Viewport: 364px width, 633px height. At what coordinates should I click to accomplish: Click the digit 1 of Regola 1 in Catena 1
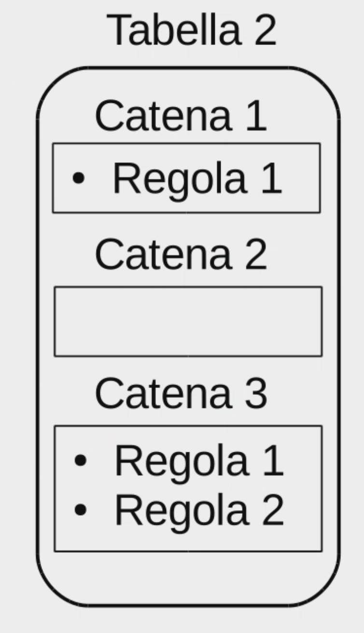[271, 178]
